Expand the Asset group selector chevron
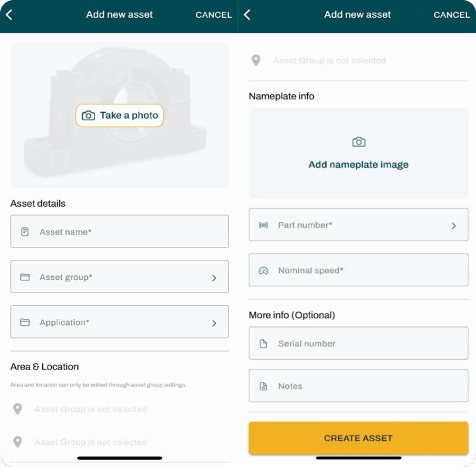 [x=214, y=278]
